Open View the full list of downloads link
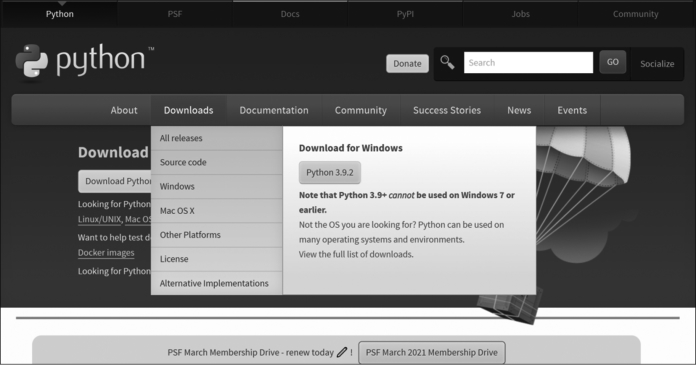The width and height of the screenshot is (696, 365). pyautogui.click(x=356, y=254)
